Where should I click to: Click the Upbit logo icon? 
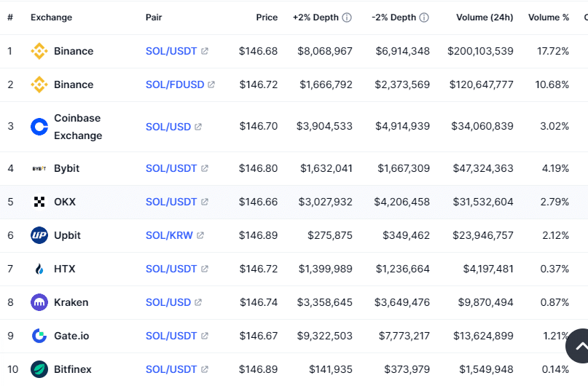coord(39,235)
